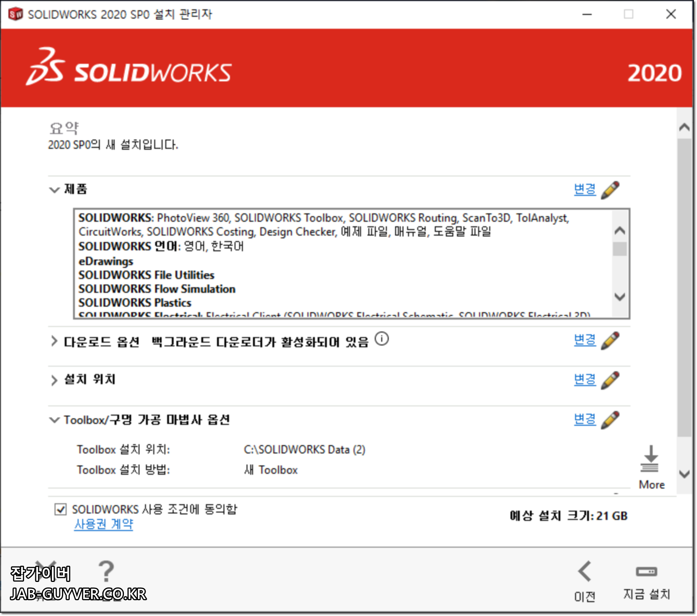Close the installation manager window
Viewport: 697px width, 616px height.
671,14
